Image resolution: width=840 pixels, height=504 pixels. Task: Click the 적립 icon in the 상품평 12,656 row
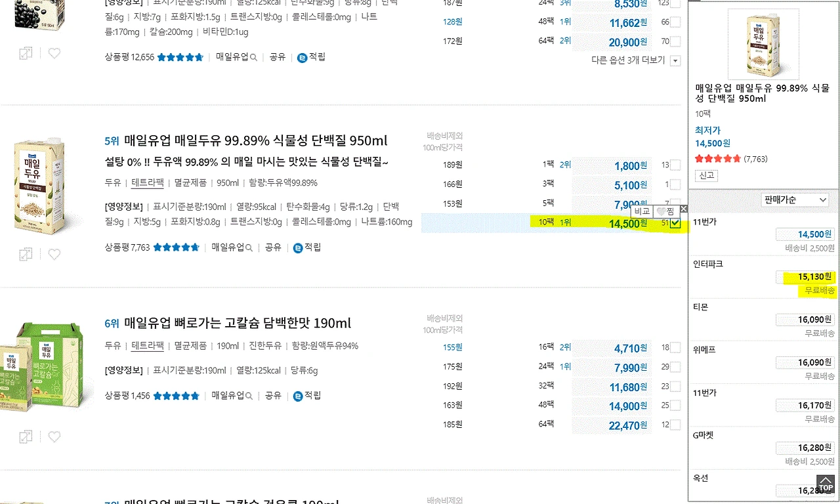point(302,57)
